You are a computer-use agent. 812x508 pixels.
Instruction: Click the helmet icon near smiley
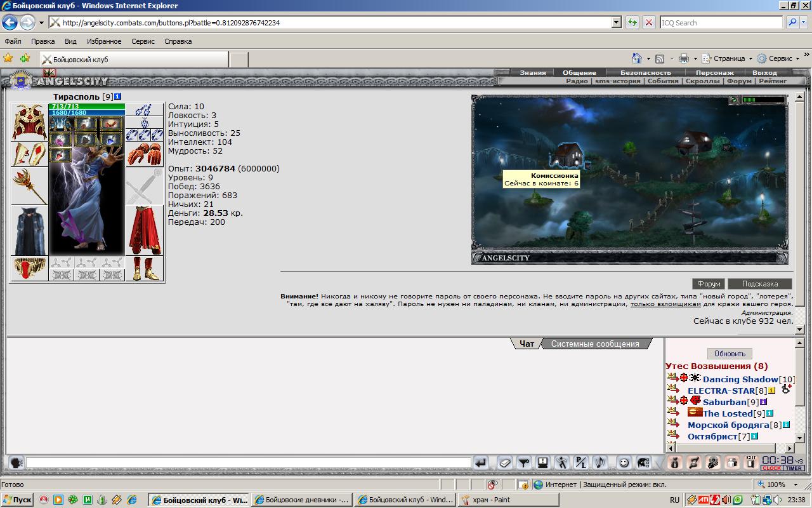coord(643,463)
